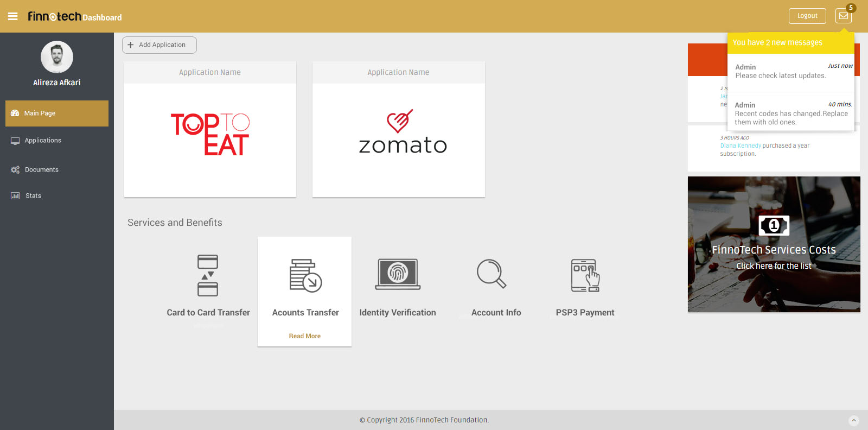Click the Alireza Afkari user name
This screenshot has height=430, width=868.
point(57,83)
